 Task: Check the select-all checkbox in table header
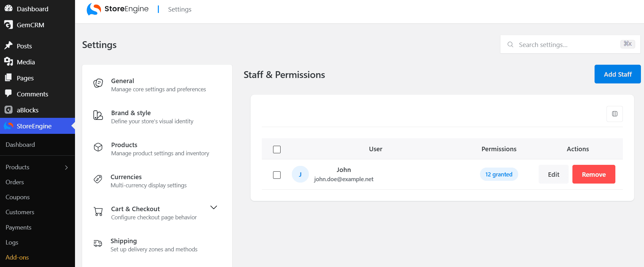[x=277, y=150]
